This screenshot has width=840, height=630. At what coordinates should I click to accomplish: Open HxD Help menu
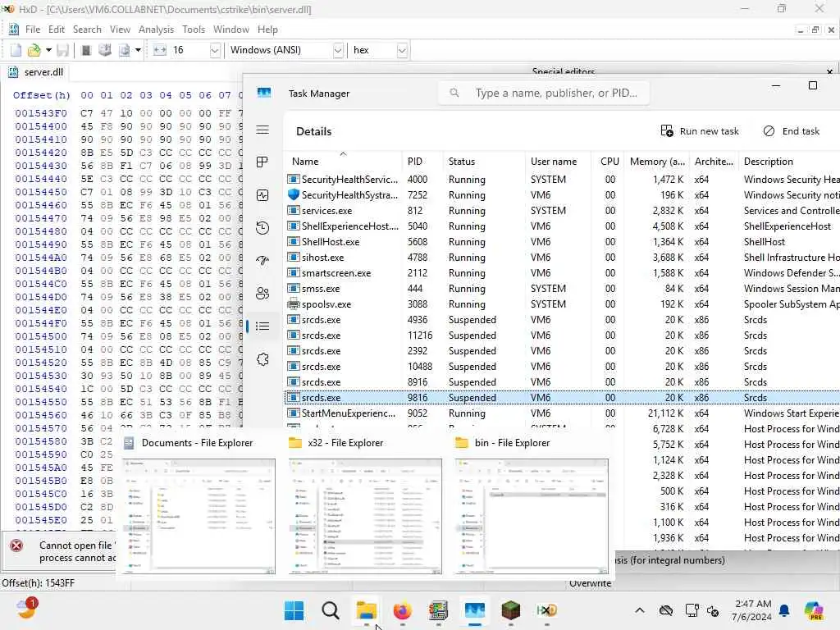[x=267, y=30]
